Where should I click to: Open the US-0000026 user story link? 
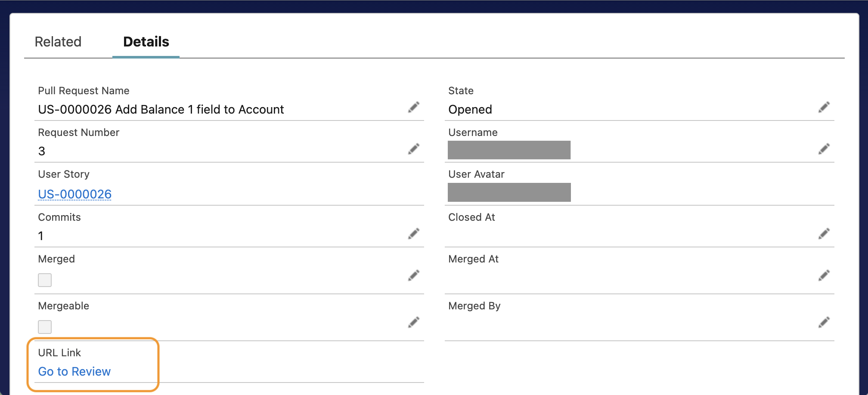coord(75,194)
